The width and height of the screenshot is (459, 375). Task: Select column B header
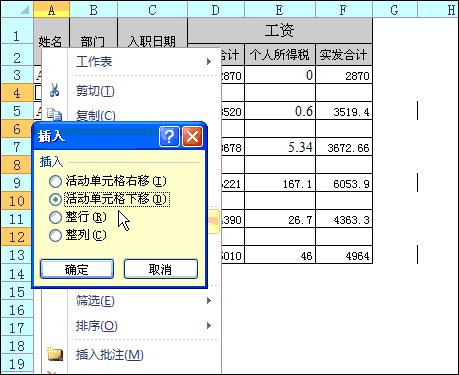coord(94,9)
